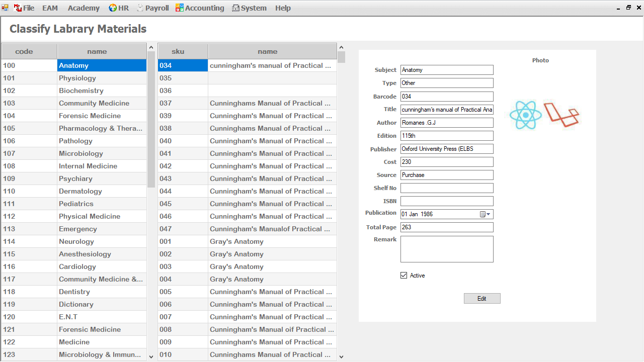Select Pediatrics subject row

click(x=74, y=204)
